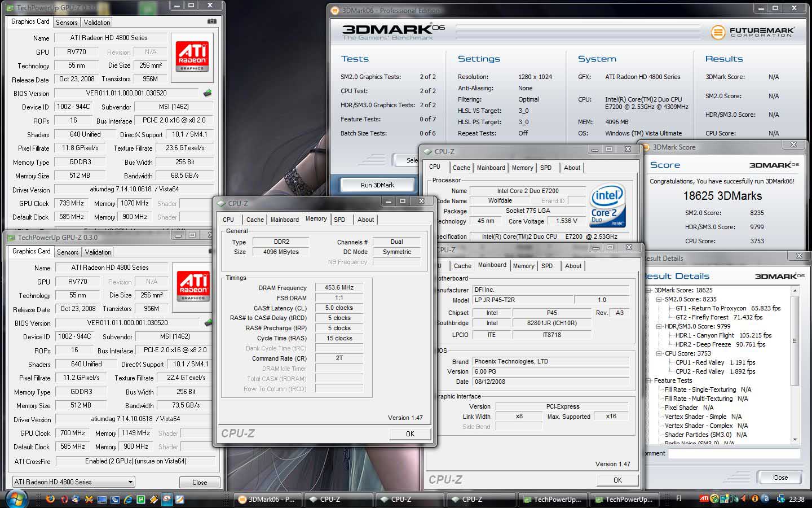Image resolution: width=812 pixels, height=508 pixels.
Task: Switch to Validation tab in lower GPU-Z window
Action: coord(98,252)
